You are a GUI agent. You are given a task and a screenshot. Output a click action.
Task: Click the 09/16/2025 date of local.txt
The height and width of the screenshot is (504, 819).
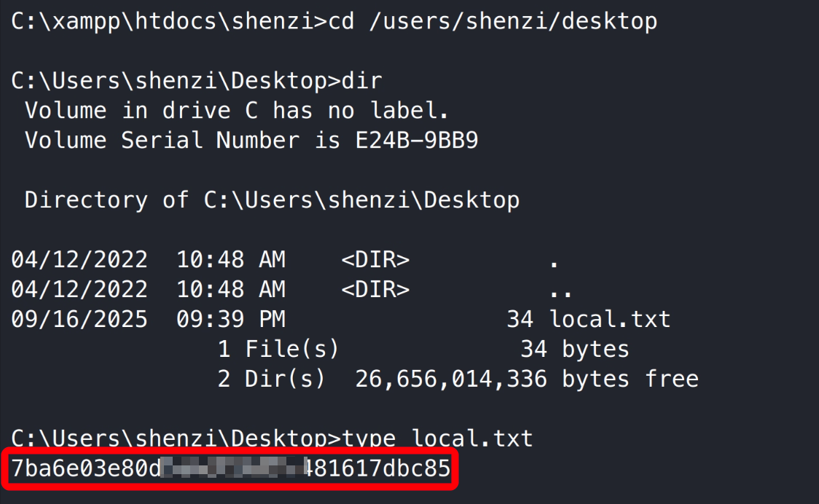(79, 319)
